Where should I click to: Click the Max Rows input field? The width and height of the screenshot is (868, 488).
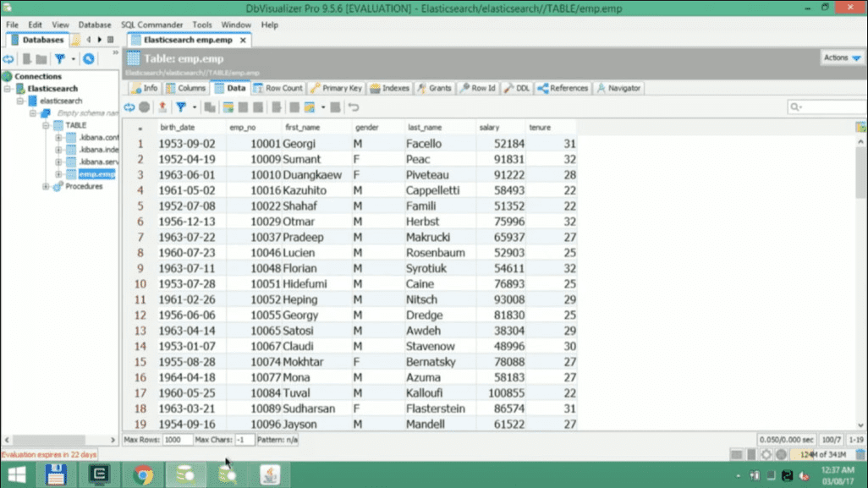pyautogui.click(x=177, y=440)
